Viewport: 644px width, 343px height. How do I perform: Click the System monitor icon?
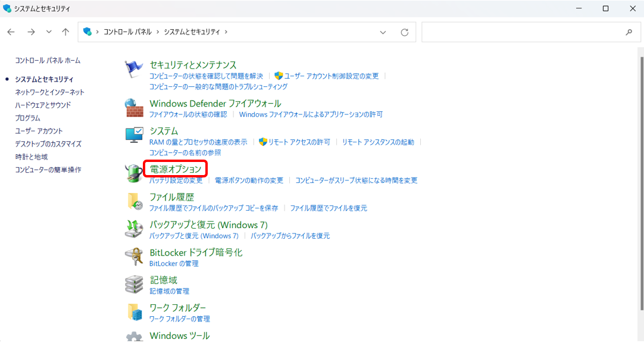point(134,135)
